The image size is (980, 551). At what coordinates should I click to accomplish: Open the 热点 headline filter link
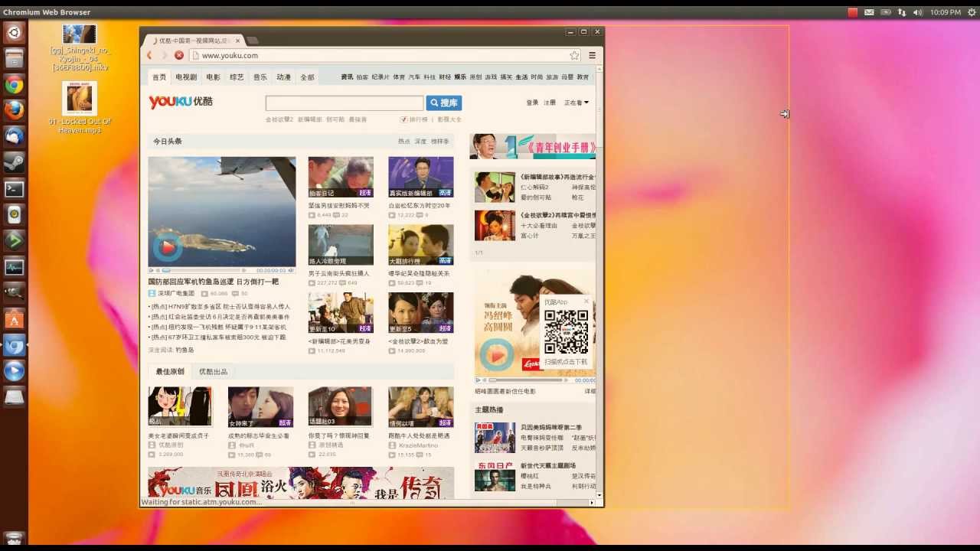pyautogui.click(x=403, y=142)
